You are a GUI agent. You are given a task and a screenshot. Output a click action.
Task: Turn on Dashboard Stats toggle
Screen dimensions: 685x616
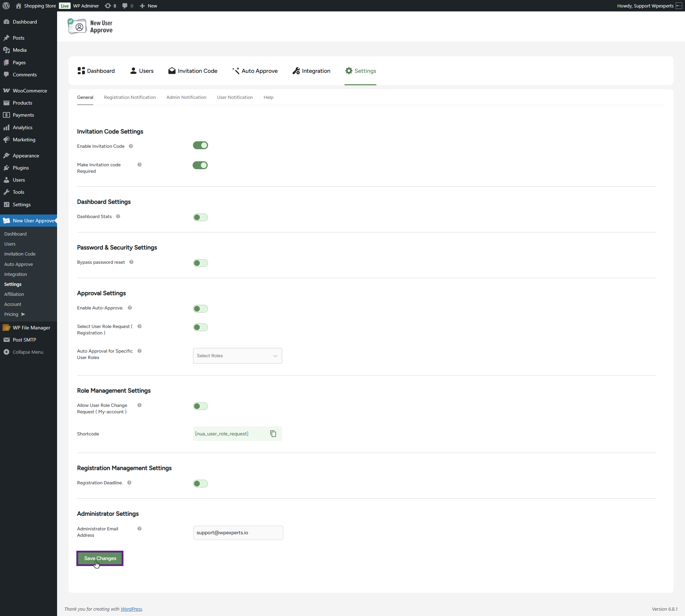200,217
